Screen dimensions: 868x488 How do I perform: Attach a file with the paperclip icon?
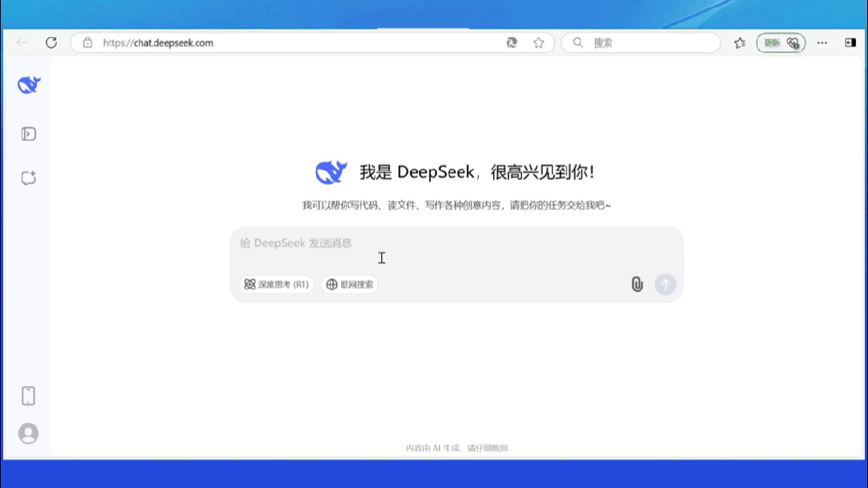click(637, 285)
